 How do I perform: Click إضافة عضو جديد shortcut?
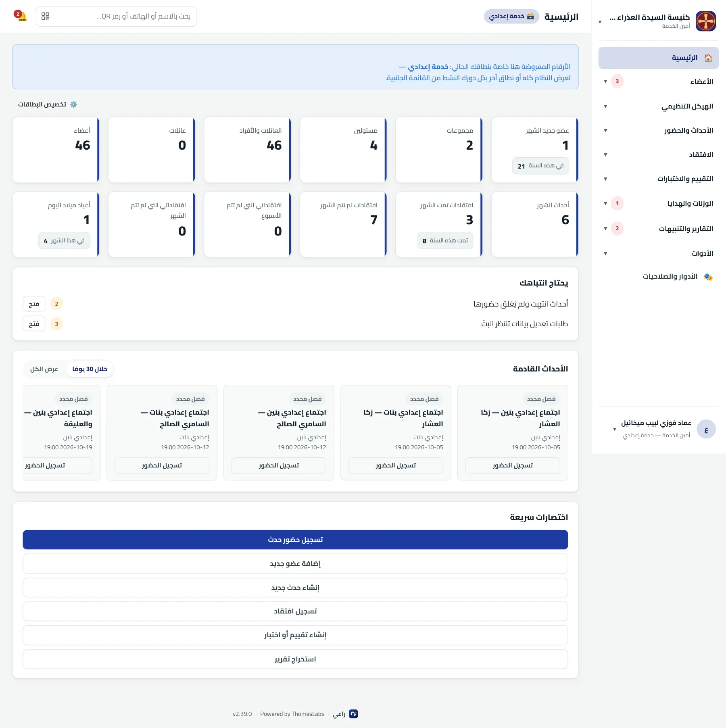pyautogui.click(x=295, y=563)
